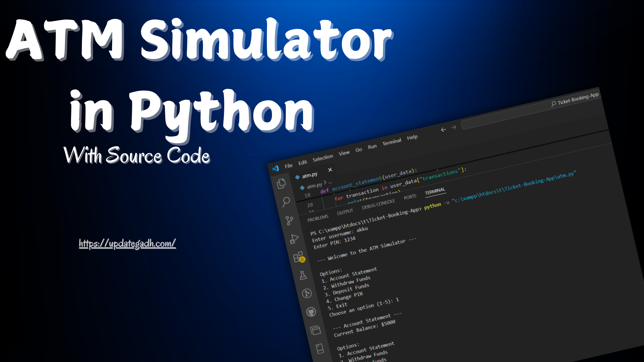Open the View menu

(344, 153)
